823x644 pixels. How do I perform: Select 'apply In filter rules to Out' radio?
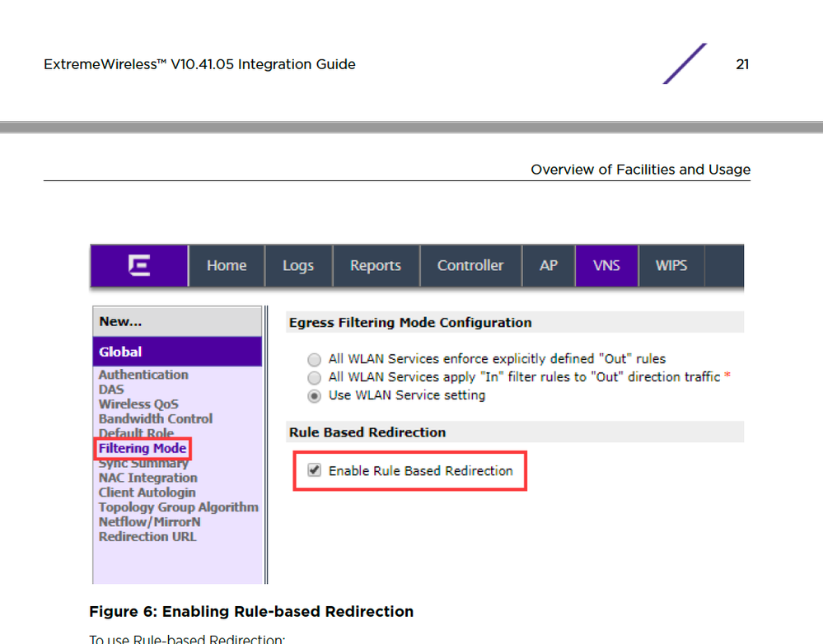point(314,377)
